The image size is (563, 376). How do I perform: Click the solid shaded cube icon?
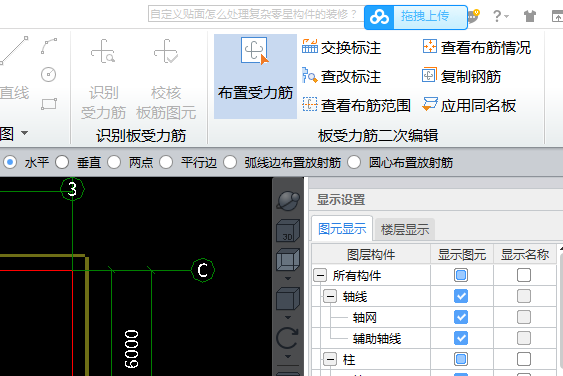[x=288, y=298]
